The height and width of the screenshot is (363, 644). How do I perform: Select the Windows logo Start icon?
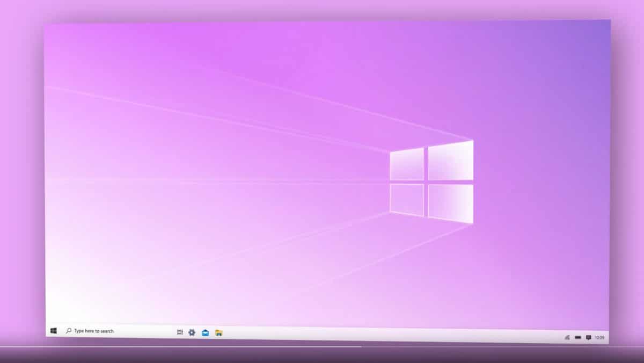[x=53, y=331]
